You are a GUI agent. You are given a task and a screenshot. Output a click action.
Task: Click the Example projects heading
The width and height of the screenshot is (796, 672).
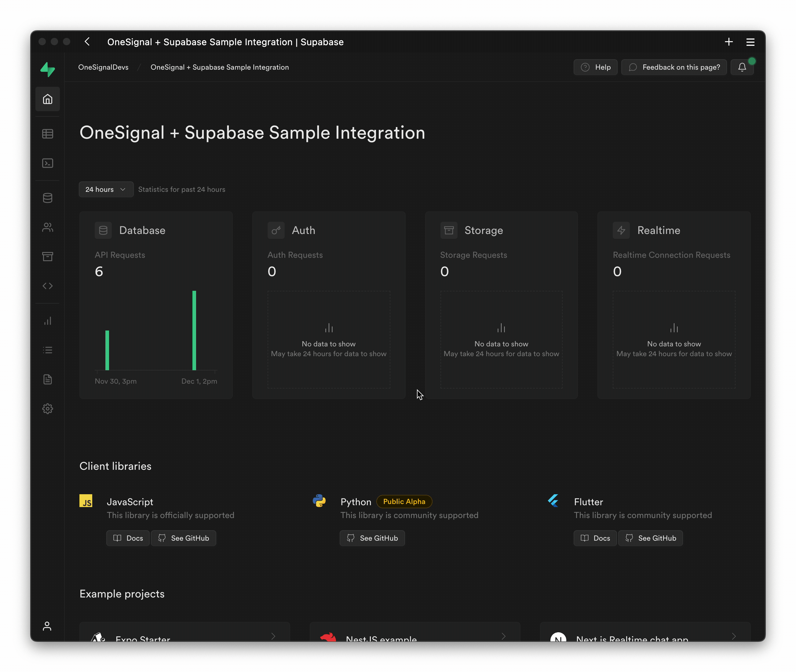[x=122, y=594]
